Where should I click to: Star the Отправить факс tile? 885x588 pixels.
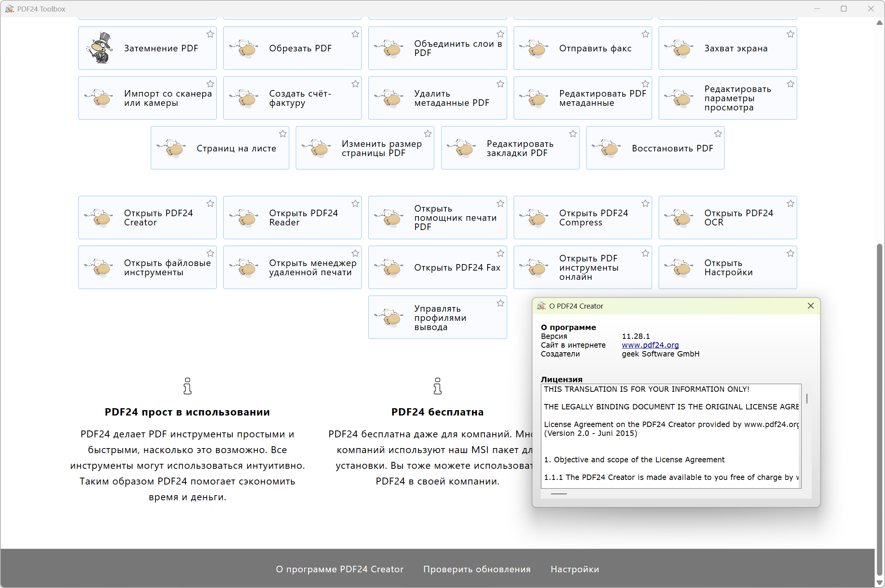pyautogui.click(x=646, y=34)
